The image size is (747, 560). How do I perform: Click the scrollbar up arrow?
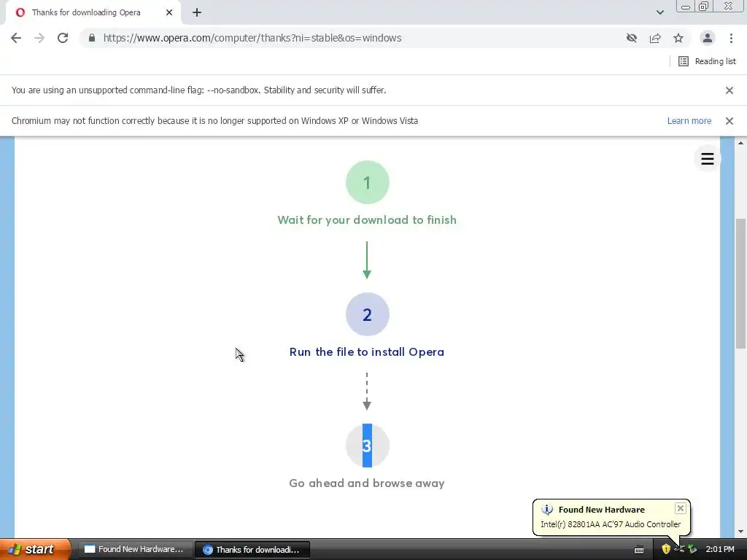point(741,142)
